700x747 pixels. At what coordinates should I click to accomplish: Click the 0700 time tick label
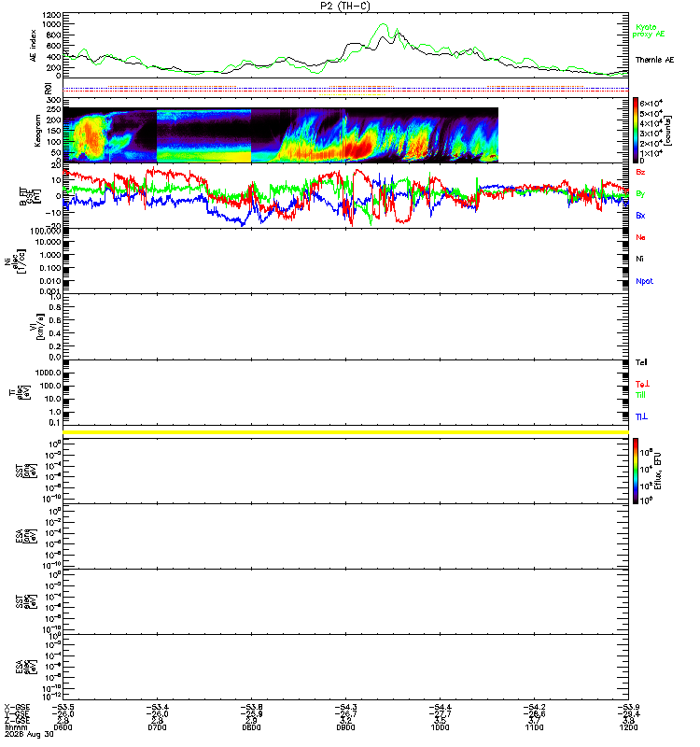pyautogui.click(x=157, y=727)
